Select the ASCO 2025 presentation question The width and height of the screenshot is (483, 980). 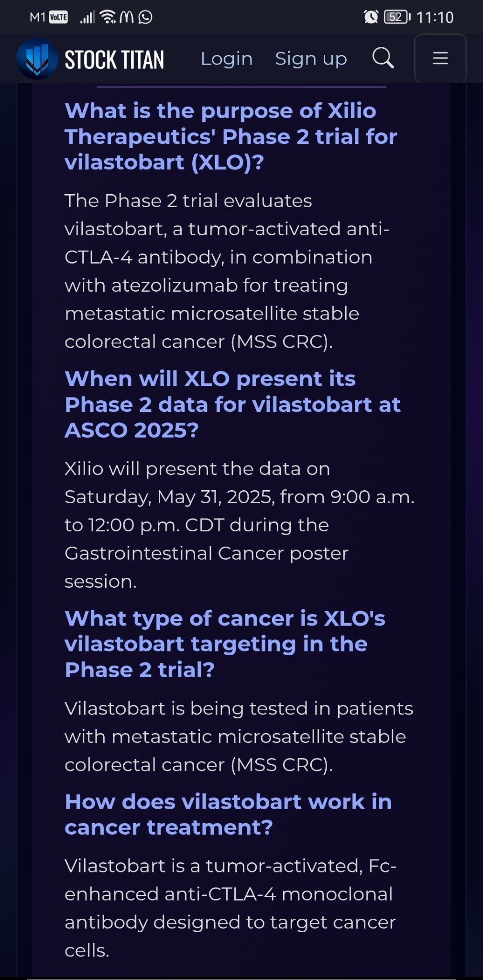click(x=232, y=405)
